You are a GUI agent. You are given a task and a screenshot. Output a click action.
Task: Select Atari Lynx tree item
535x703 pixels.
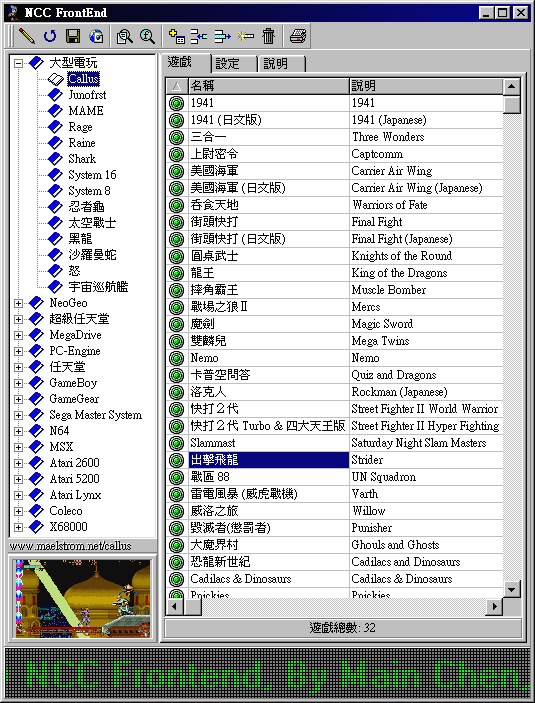point(75,495)
